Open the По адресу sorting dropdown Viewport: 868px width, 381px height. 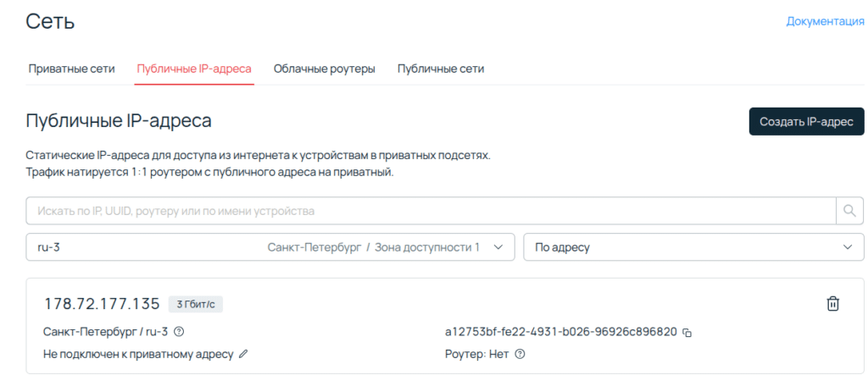(693, 247)
